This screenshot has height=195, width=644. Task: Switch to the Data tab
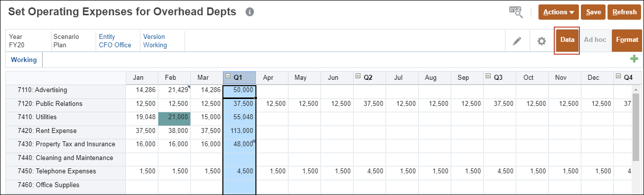tap(567, 40)
